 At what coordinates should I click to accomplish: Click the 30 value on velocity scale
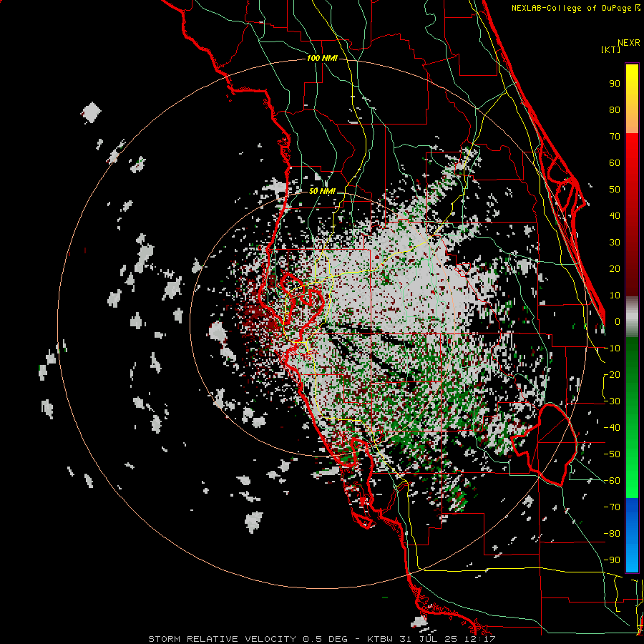click(x=615, y=243)
